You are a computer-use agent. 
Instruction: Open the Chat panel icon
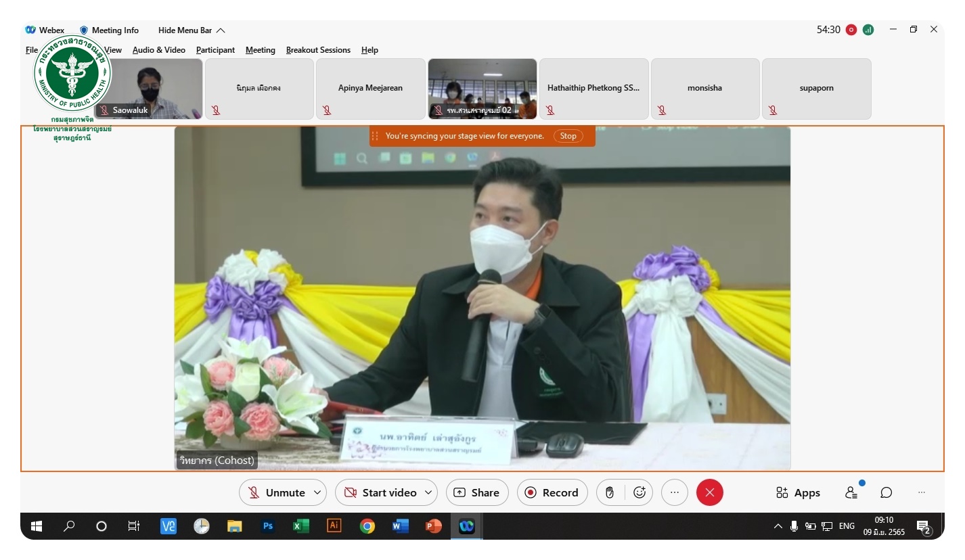pos(886,492)
